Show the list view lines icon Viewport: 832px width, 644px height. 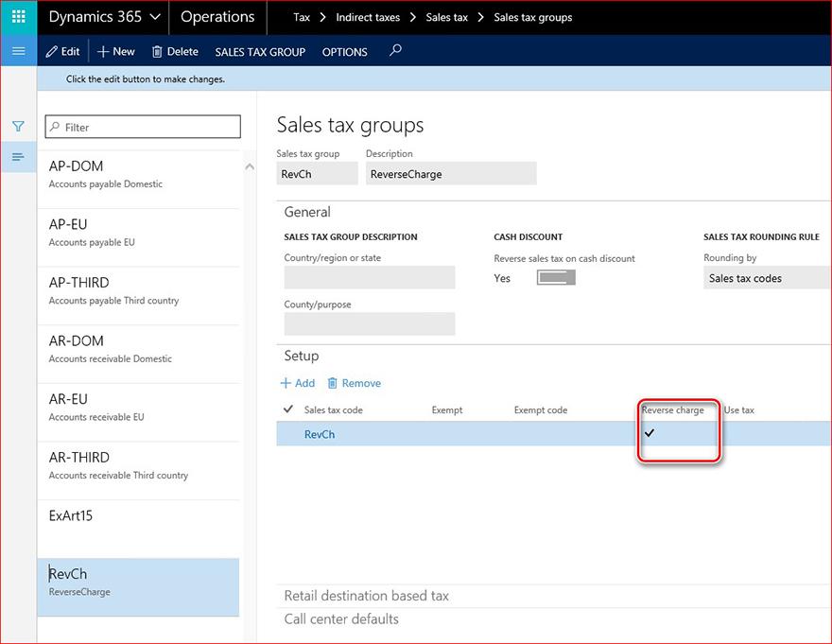coord(19,157)
